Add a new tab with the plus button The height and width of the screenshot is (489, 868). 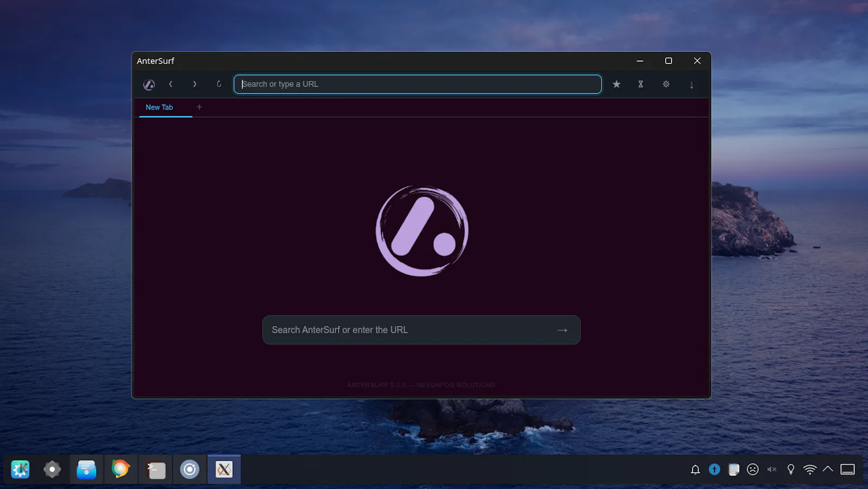199,107
